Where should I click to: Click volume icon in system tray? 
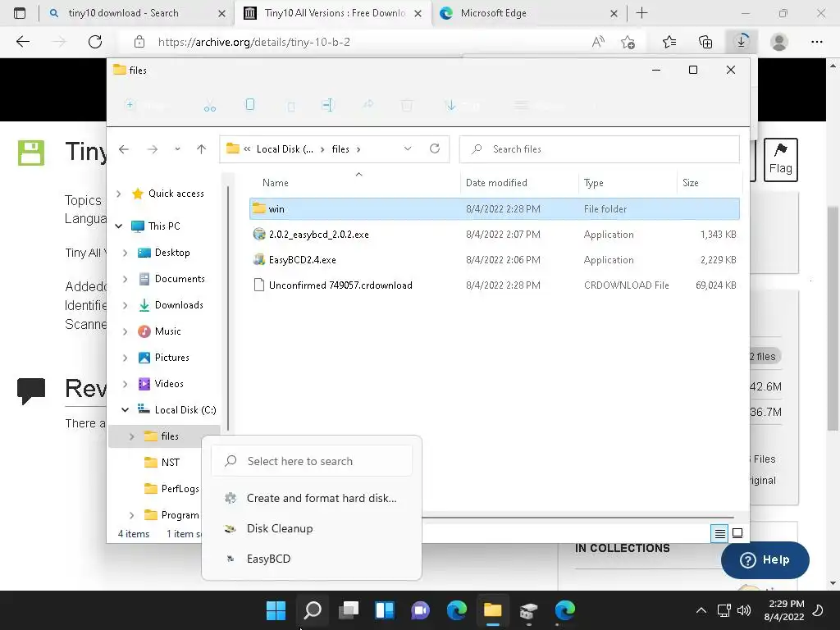[x=743, y=610]
